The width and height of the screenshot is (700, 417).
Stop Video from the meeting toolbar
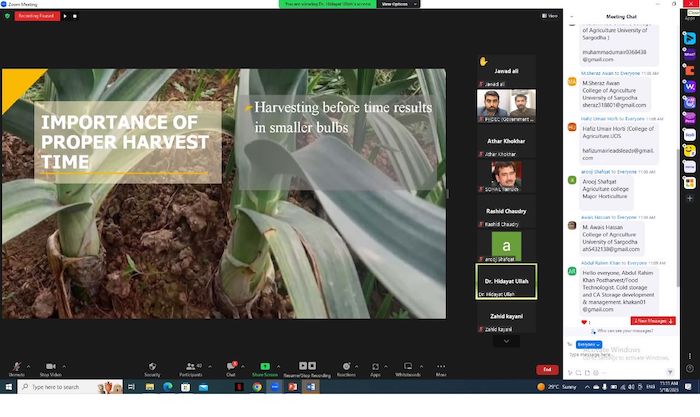pyautogui.click(x=50, y=368)
